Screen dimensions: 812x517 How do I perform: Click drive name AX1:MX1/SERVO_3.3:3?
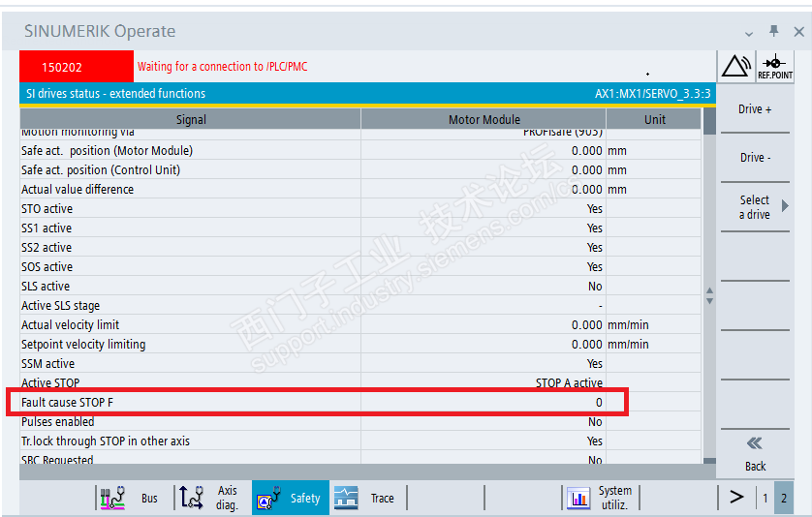pos(652,94)
